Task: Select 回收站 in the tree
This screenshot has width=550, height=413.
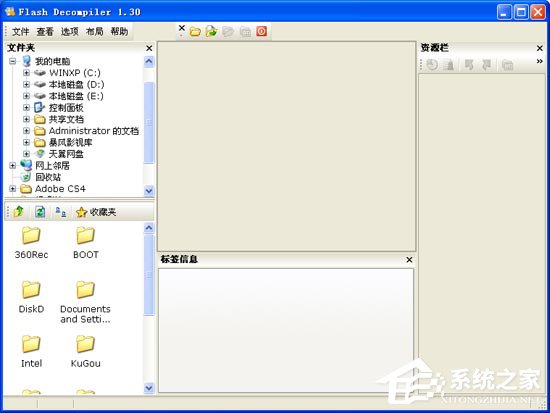Action: [48, 177]
